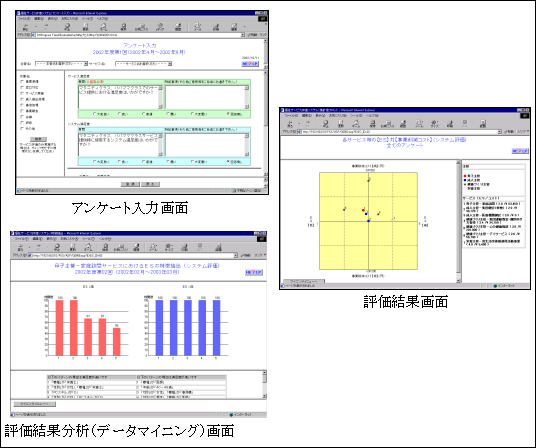Click Home icon in bar chart window toolbar
Viewport: 536px width, 448px height.
pyautogui.click(x=88, y=247)
